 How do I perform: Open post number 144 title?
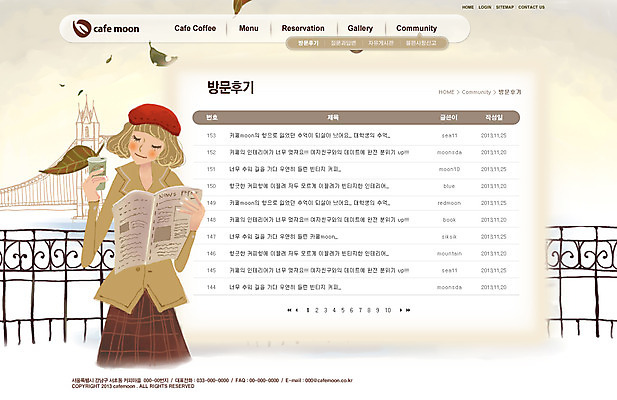point(285,288)
